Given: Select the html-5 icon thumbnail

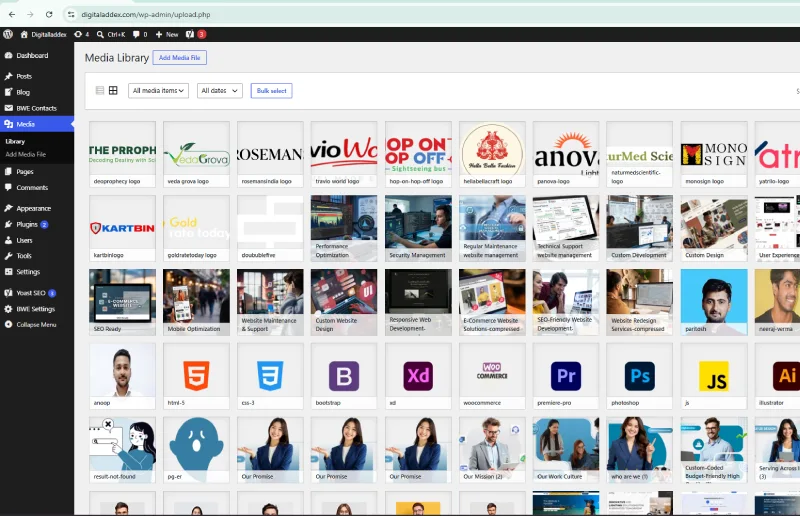Looking at the screenshot, I should click(196, 376).
